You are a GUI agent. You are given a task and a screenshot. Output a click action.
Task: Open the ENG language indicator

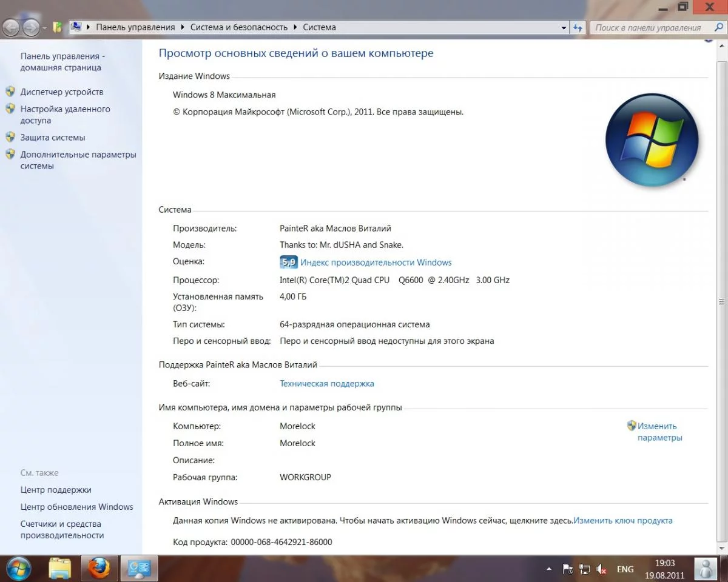point(625,569)
